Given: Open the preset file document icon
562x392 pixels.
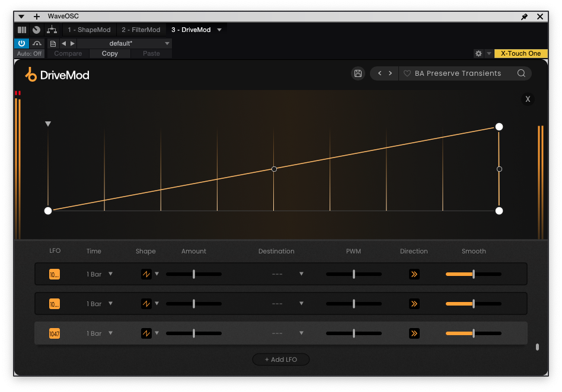Looking at the screenshot, I should 53,44.
